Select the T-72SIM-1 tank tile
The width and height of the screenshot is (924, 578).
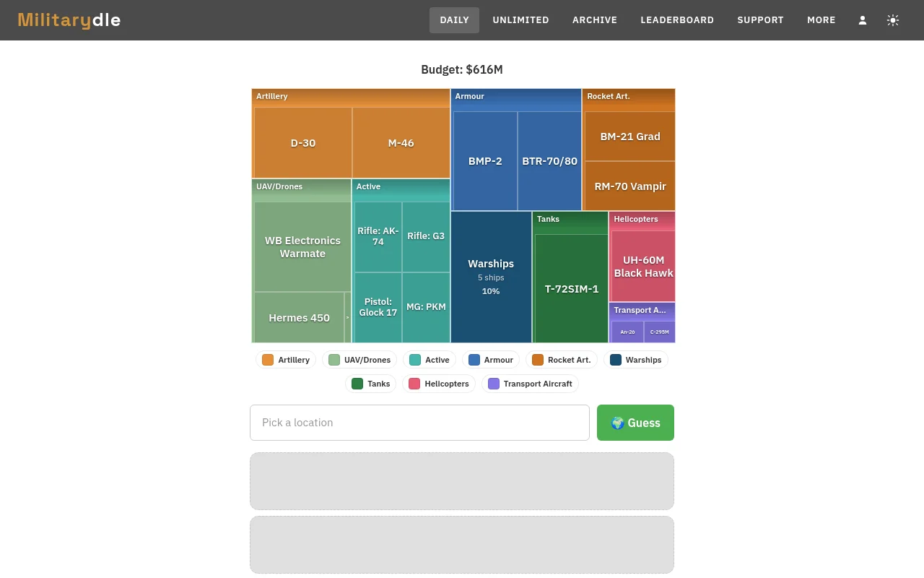pos(572,288)
